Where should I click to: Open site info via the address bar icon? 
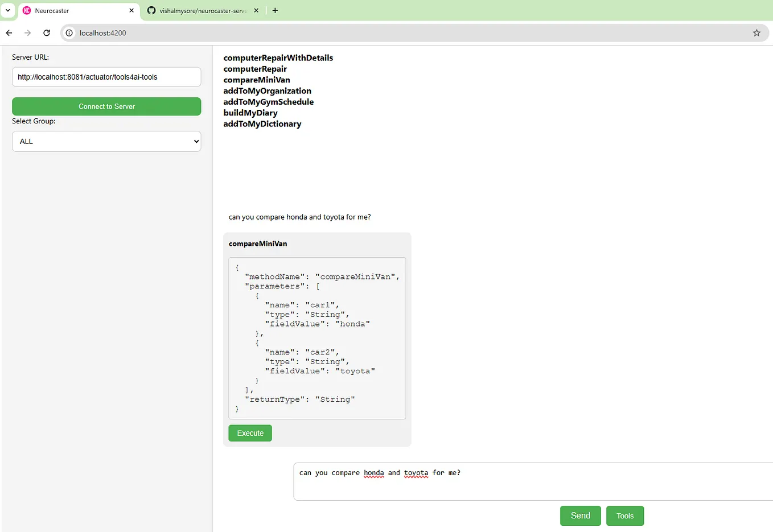coord(68,32)
